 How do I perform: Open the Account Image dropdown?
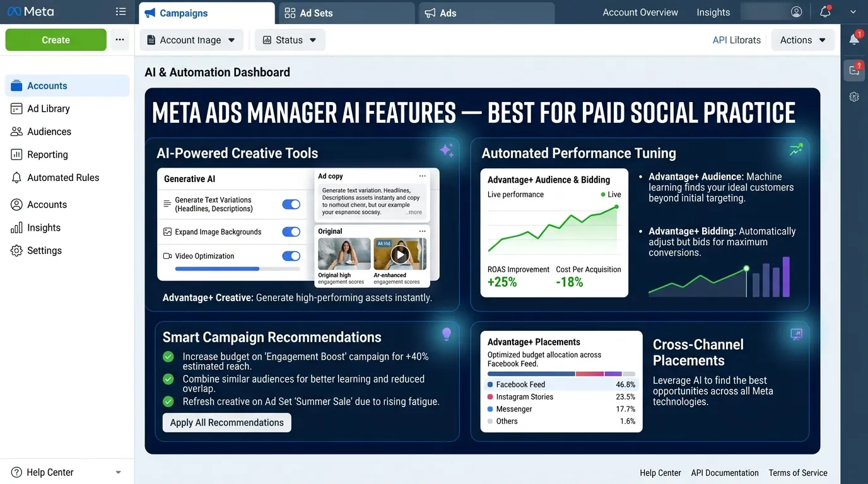(191, 40)
